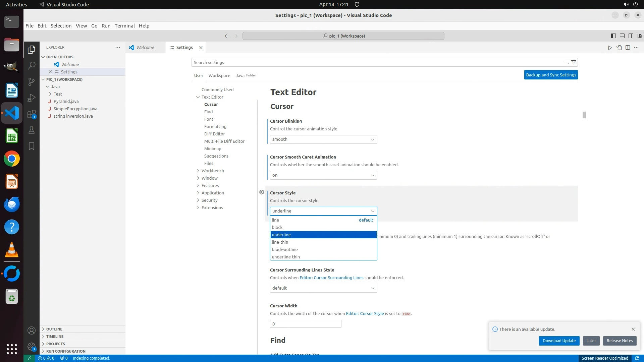Open Source Control view icon
Viewport: 644px width, 362px height.
coord(32,81)
